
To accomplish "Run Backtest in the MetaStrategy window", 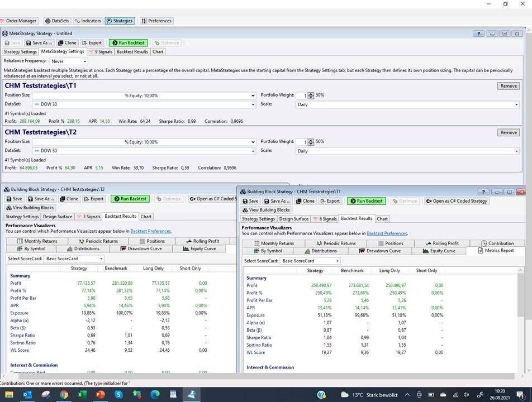I will click(x=128, y=42).
